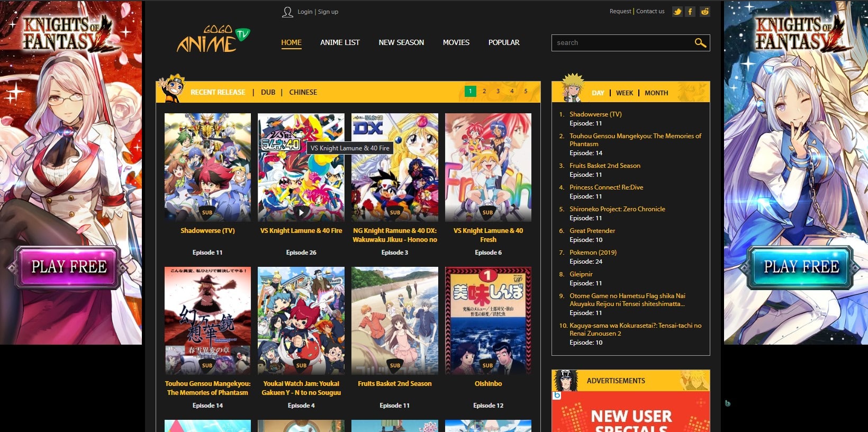
Task: Click VS Knight Lamune & 40 Fire title link
Action: coord(301,231)
